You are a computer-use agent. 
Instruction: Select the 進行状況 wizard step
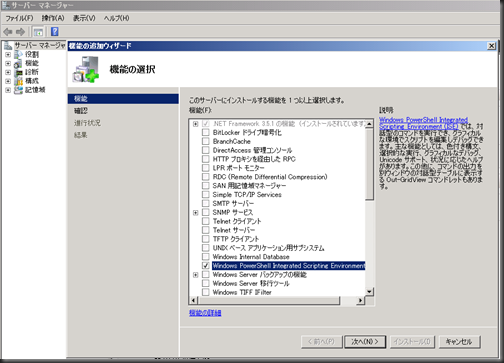(87, 123)
